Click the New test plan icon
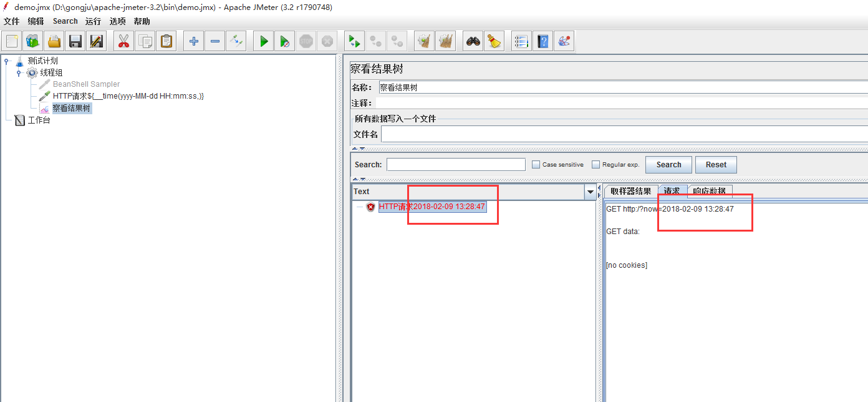Image resolution: width=868 pixels, height=402 pixels. click(x=12, y=41)
